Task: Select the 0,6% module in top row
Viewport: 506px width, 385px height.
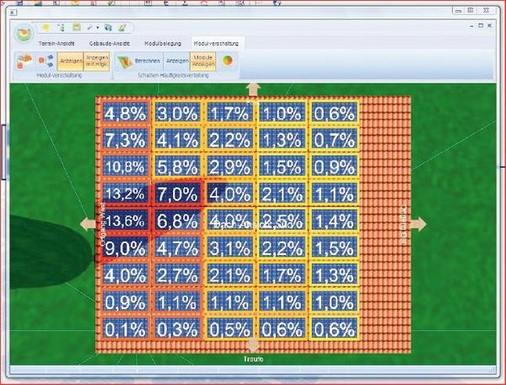Action: click(334, 113)
